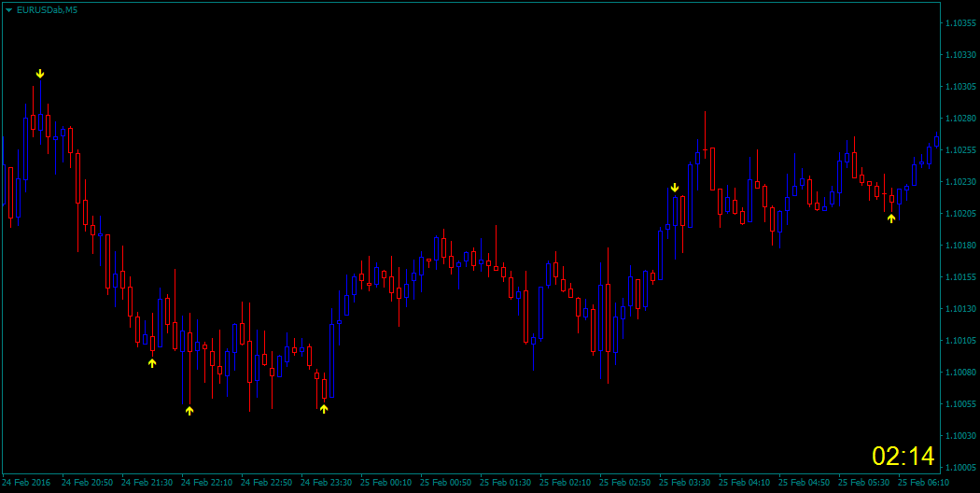Click the 25 Feb 03:30 time label

pyautogui.click(x=685, y=483)
